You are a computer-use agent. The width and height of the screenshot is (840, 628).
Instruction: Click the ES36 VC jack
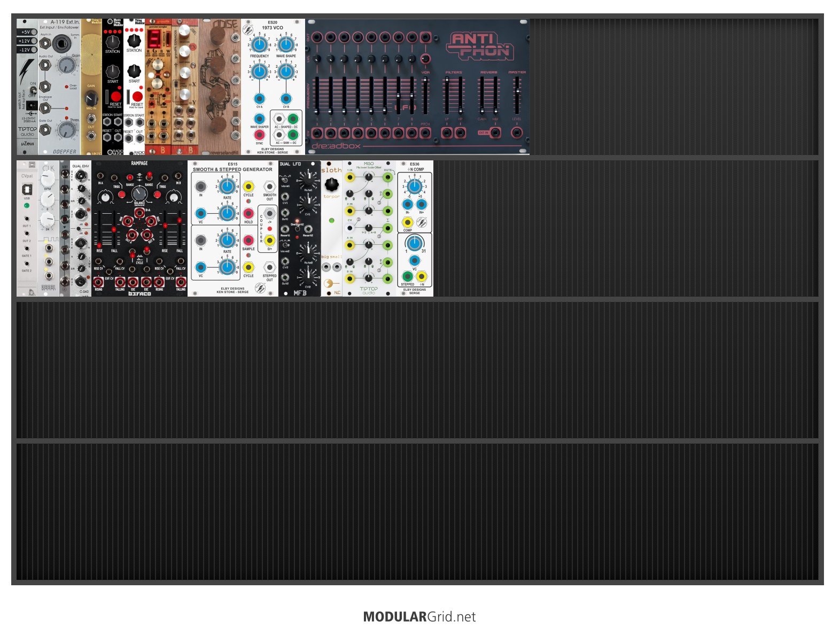coord(415,260)
